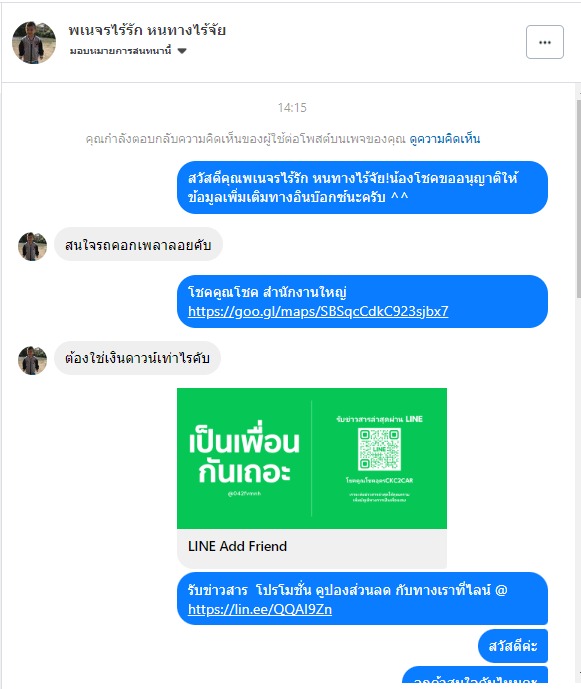Select the ต้องใช้เงินดาวน์เท่าไรคับ message bubble
This screenshot has width=581, height=689.
click(x=138, y=358)
